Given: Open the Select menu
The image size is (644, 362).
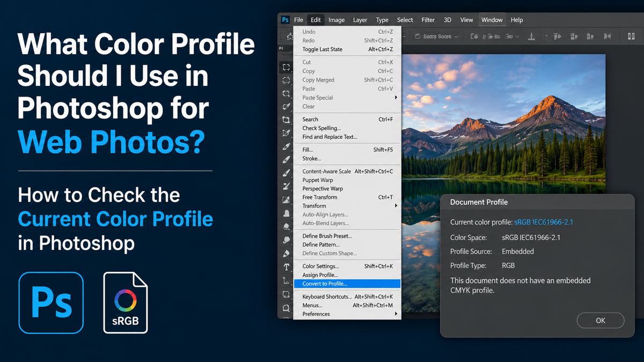Looking at the screenshot, I should point(405,20).
